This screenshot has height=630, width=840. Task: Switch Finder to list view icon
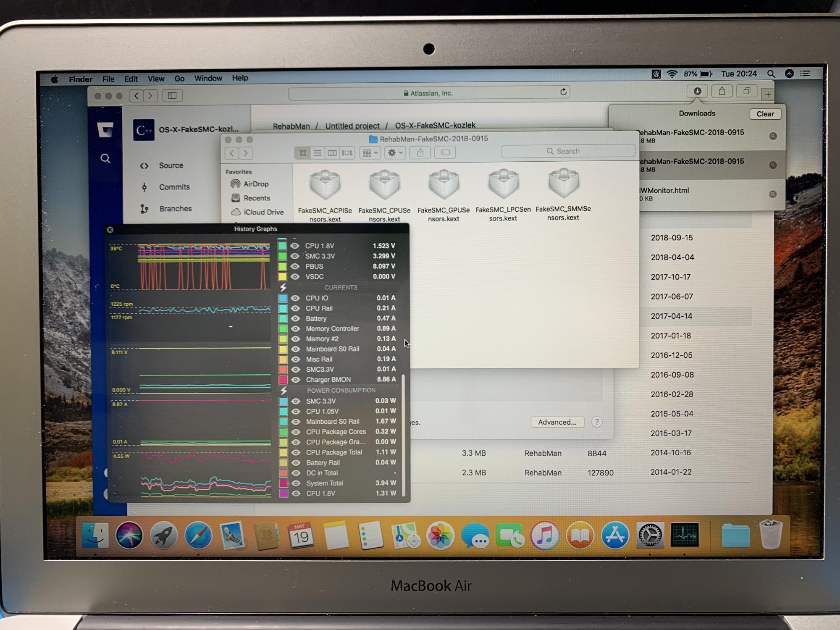point(318,153)
